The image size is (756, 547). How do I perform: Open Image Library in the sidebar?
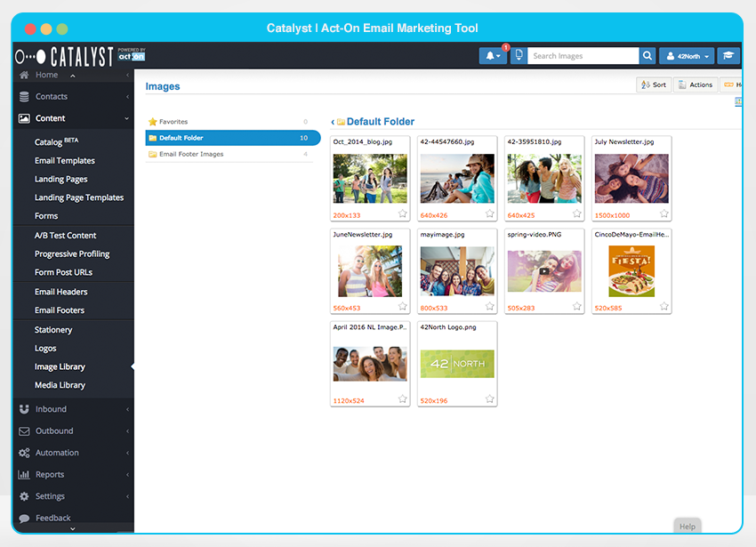pos(60,367)
